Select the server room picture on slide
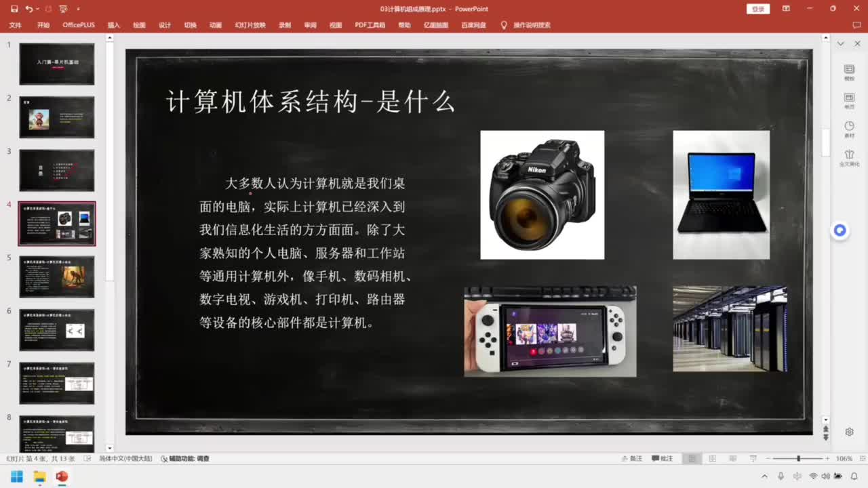The image size is (868, 488). coord(730,329)
